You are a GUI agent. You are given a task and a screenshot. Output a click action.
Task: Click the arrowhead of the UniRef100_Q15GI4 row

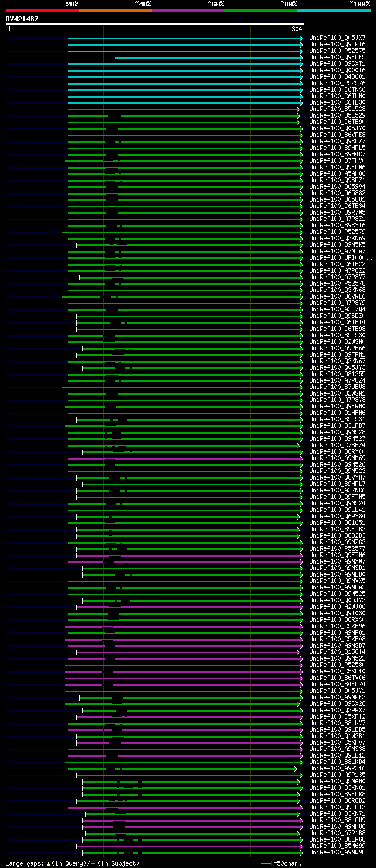tap(298, 652)
